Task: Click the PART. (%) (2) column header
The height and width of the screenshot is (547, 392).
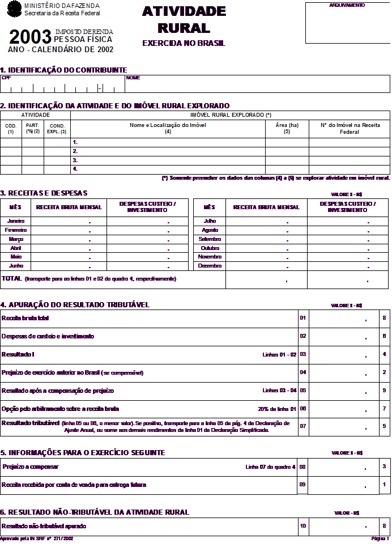Action: 33,129
